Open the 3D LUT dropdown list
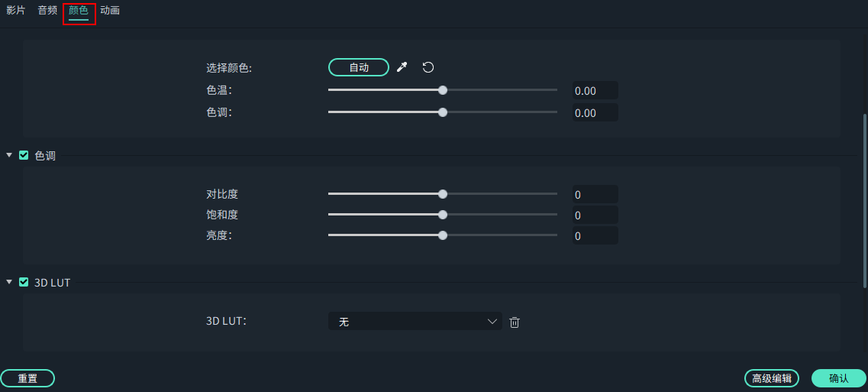Screen dimensions: 868x392 tap(415, 322)
